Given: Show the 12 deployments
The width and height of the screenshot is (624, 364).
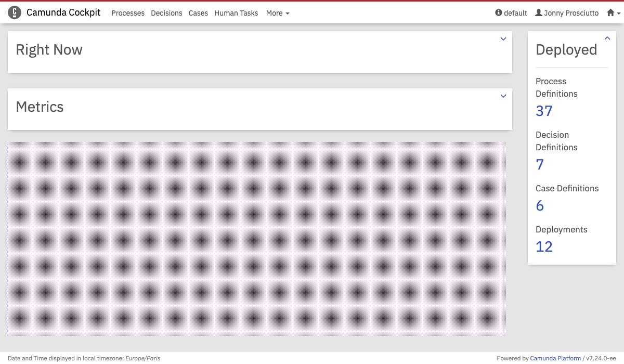Looking at the screenshot, I should [544, 246].
